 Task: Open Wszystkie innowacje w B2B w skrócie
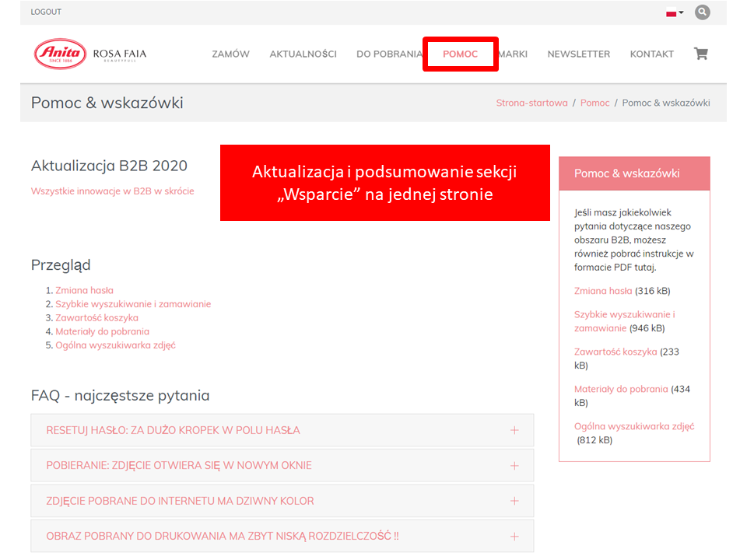point(113,191)
